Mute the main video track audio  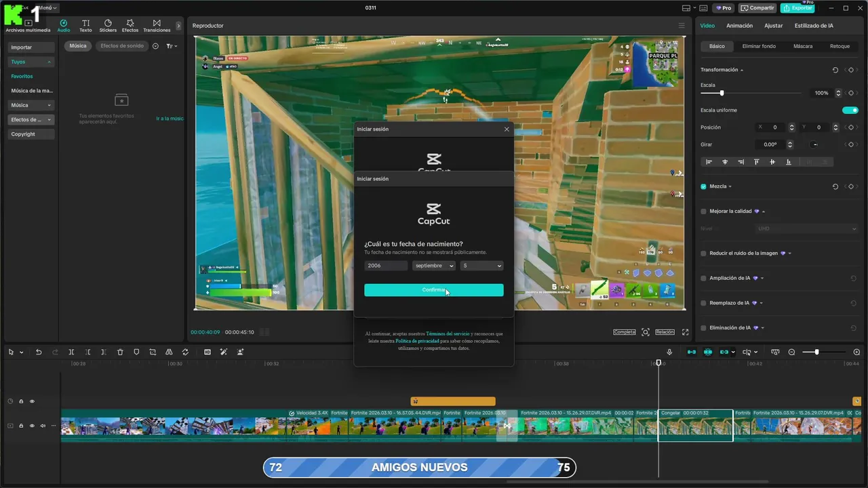pyautogui.click(x=43, y=426)
